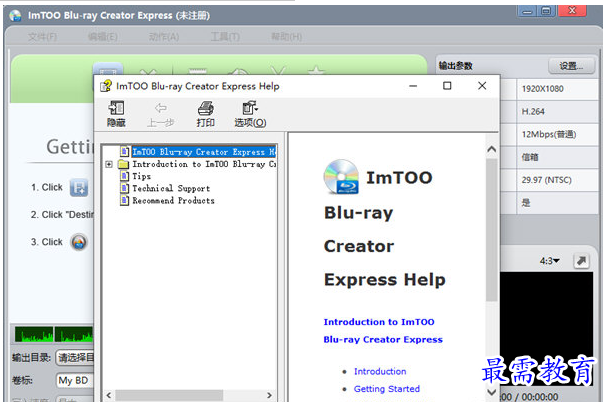Open the 文件(F) menu in main window
This screenshot has height=402, width=603.
(x=42, y=37)
